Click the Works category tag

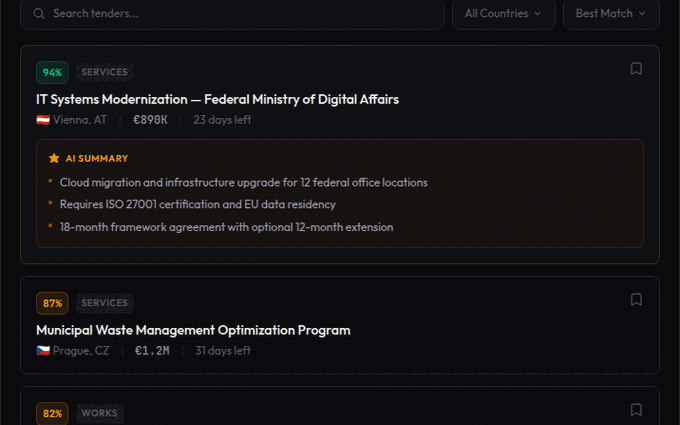[99, 413]
